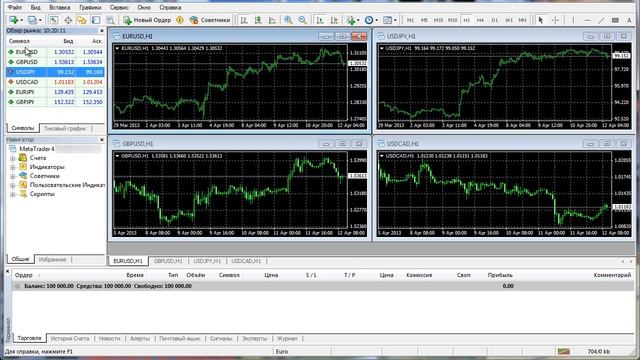640x360 pixels.
Task: Expand the Советники tree node
Action: 13,176
